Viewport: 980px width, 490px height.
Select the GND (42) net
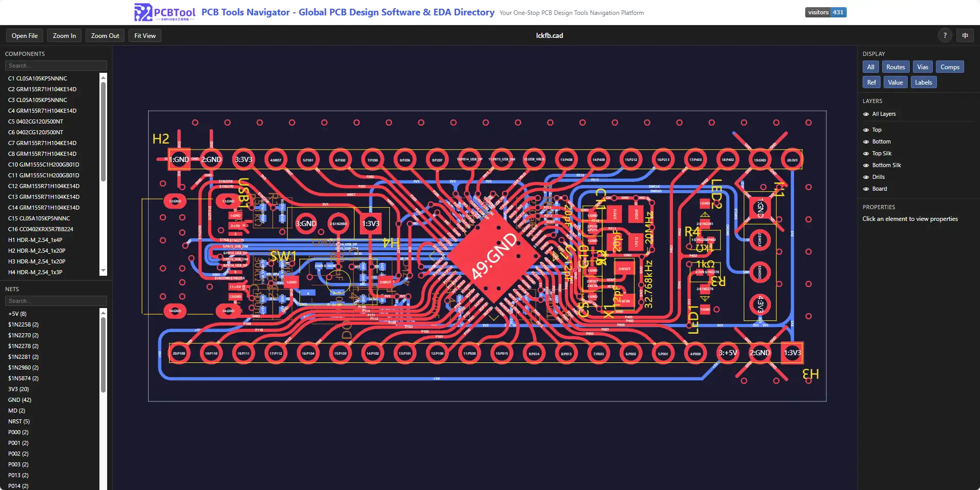(x=19, y=400)
